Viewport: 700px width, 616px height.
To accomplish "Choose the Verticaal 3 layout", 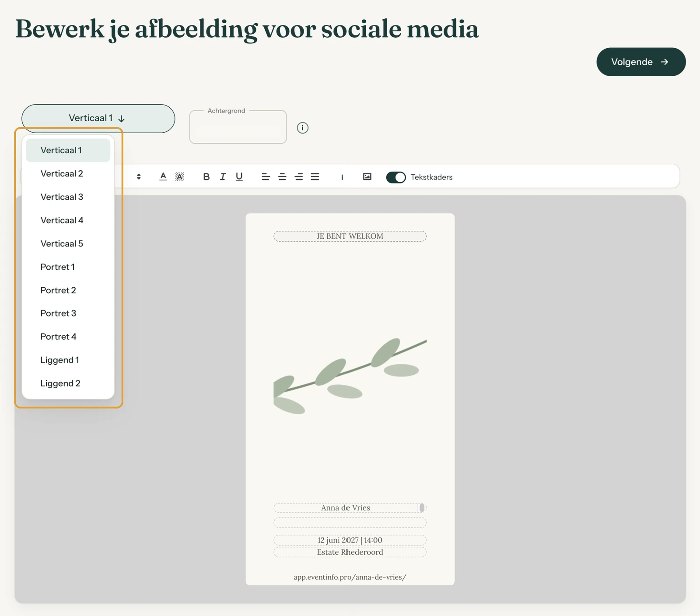I will point(68,197).
